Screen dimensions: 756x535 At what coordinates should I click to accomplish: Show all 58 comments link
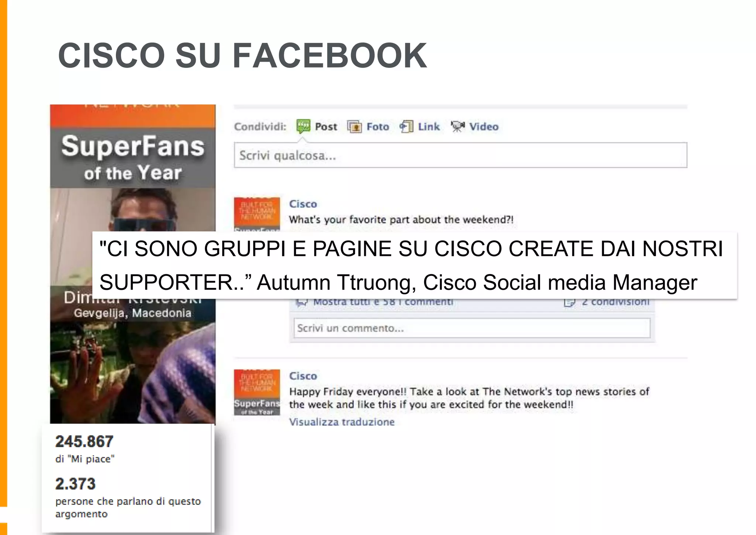(x=383, y=302)
